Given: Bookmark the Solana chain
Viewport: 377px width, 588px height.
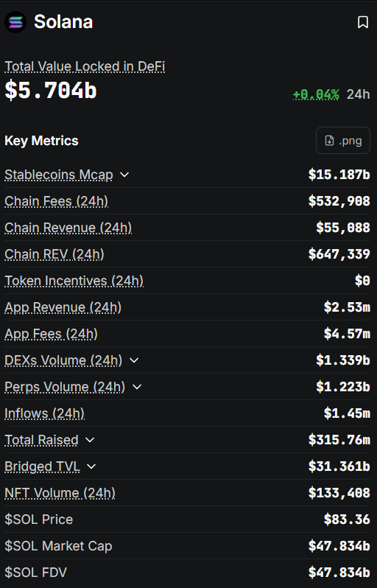Looking at the screenshot, I should (362, 22).
